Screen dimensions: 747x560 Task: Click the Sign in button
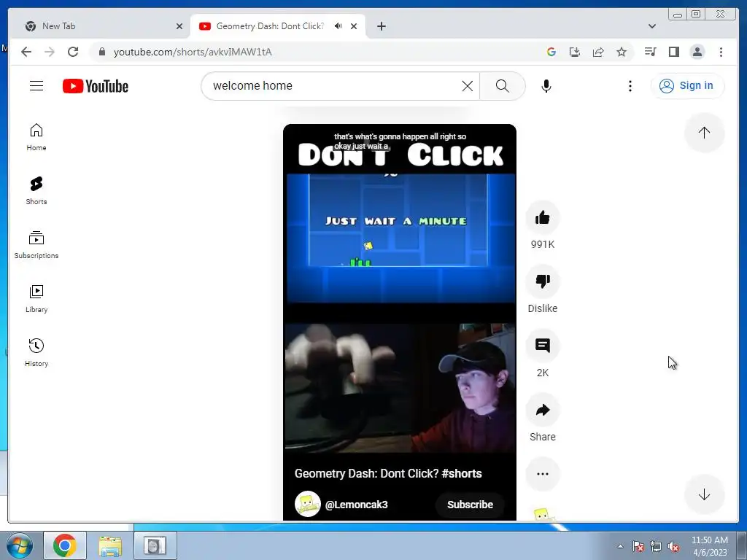point(687,86)
